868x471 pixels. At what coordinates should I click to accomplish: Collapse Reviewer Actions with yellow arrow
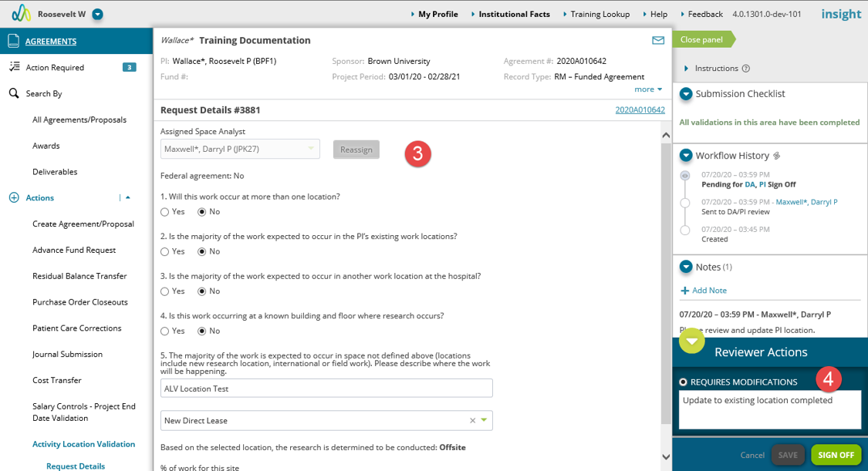click(692, 341)
